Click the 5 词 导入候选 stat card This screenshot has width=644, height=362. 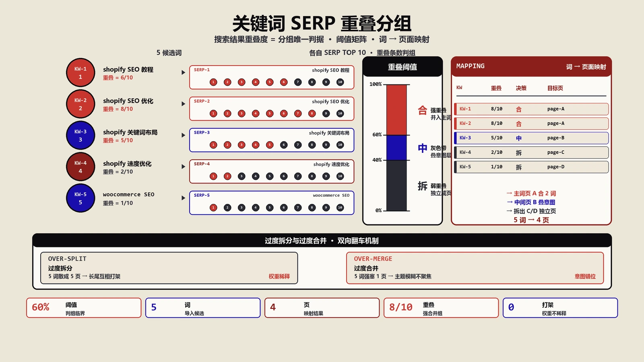[203, 308]
